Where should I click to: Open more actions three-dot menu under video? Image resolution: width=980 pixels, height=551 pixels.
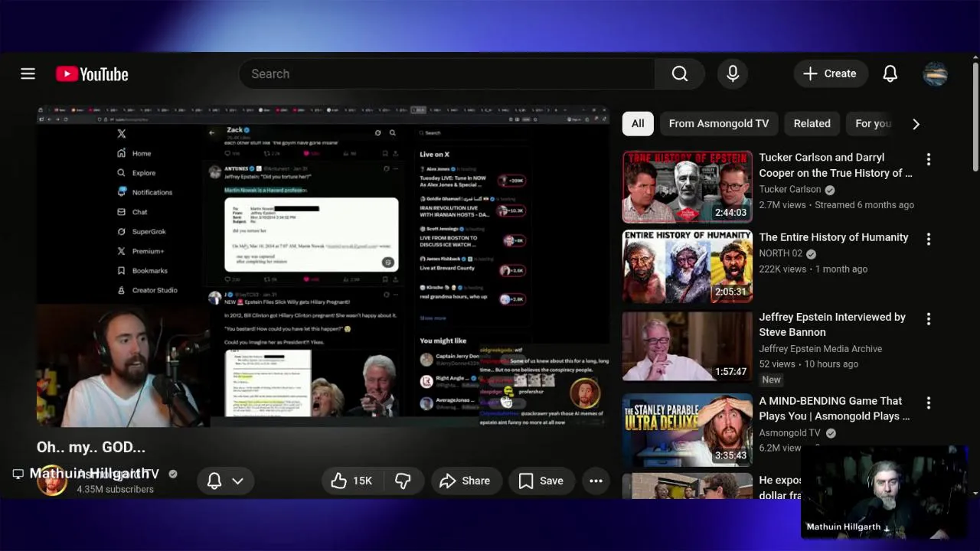[x=596, y=481]
